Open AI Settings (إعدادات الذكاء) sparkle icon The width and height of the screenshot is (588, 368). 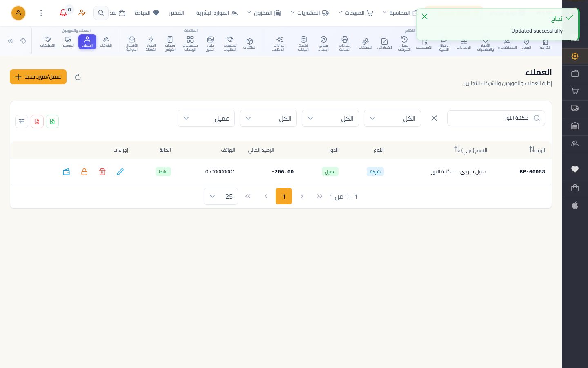(279, 43)
